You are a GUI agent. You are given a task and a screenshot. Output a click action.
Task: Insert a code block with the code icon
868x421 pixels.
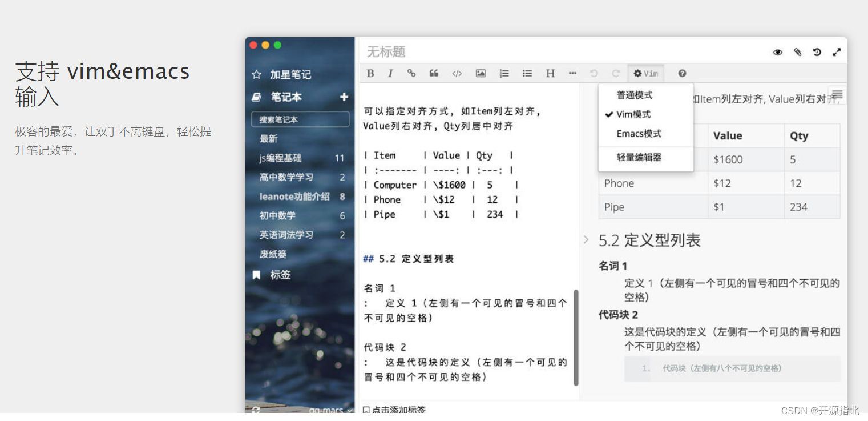coord(457,73)
